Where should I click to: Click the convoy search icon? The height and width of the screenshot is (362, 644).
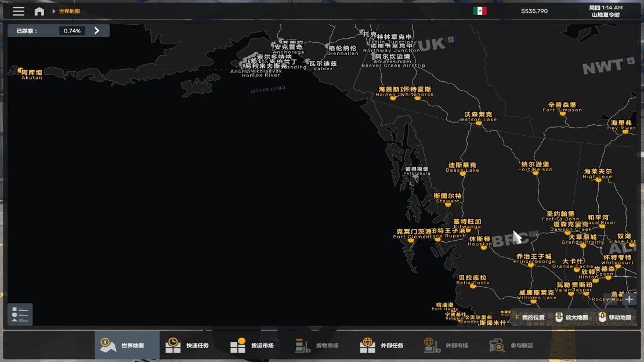click(x=497, y=346)
